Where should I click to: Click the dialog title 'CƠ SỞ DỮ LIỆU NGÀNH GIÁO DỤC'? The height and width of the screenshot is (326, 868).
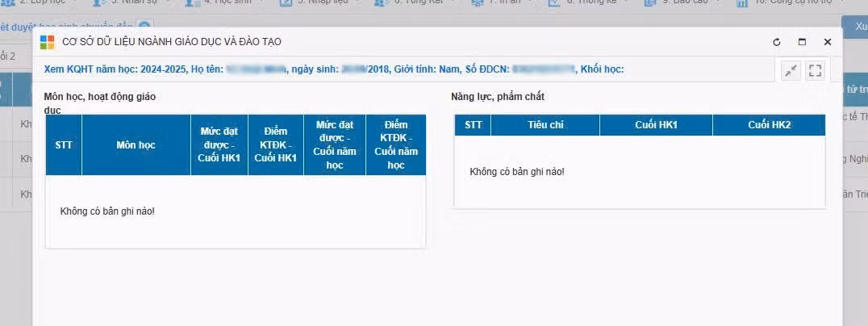(x=172, y=42)
